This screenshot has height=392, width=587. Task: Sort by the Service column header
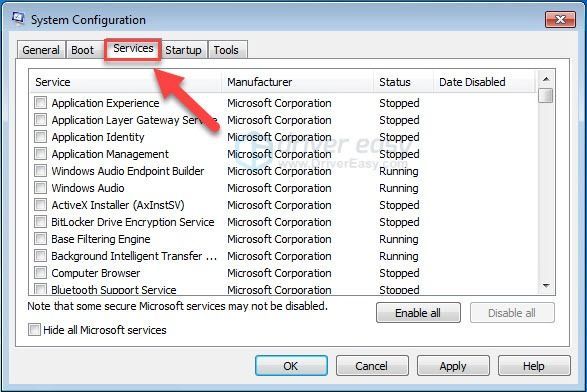click(x=126, y=82)
